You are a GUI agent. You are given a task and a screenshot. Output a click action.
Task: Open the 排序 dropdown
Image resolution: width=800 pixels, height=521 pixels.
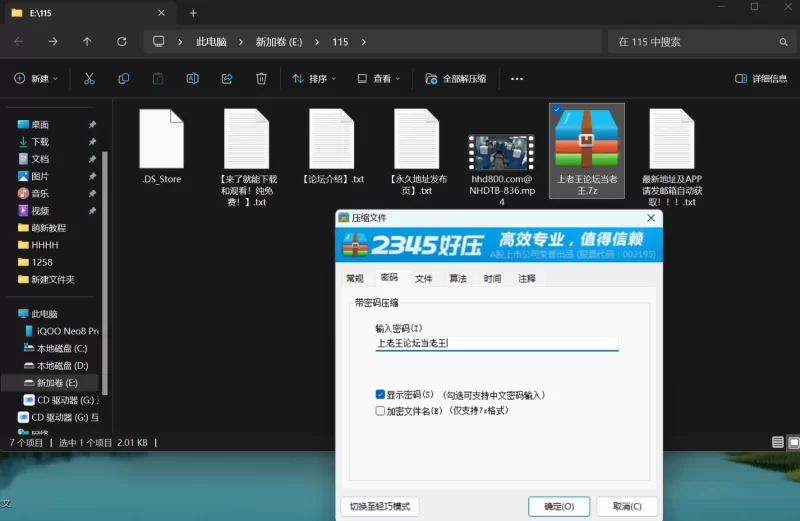click(x=314, y=79)
